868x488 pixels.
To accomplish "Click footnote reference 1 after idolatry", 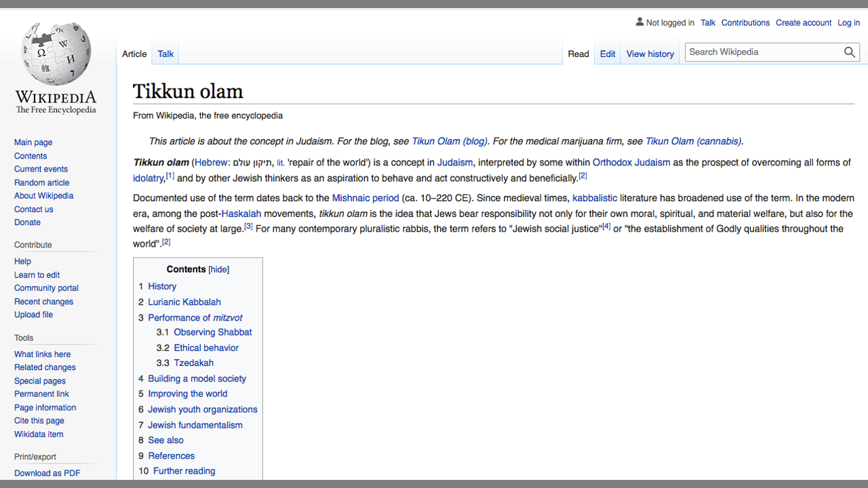I will 170,176.
